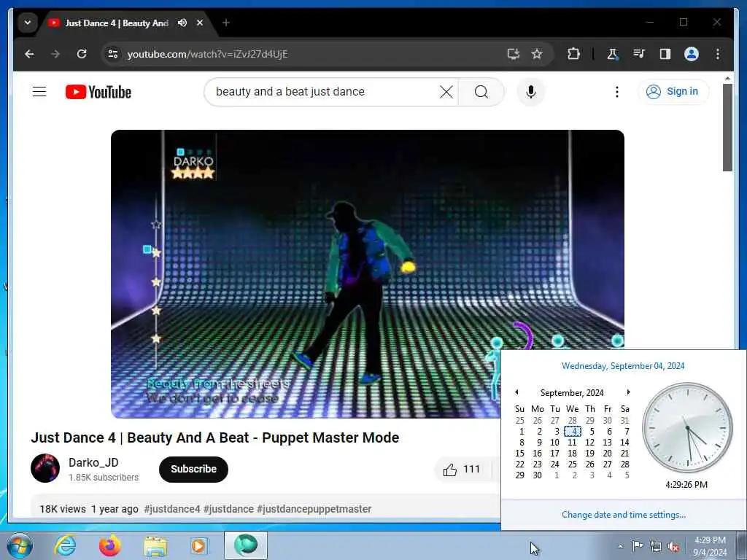Click the analog clock face

coord(687,427)
